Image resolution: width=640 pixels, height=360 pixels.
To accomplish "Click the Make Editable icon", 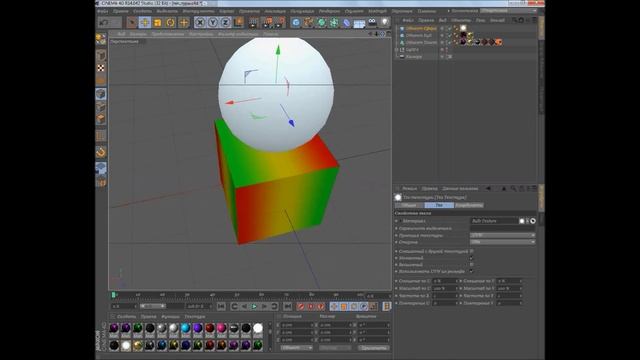I will pos(101,39).
